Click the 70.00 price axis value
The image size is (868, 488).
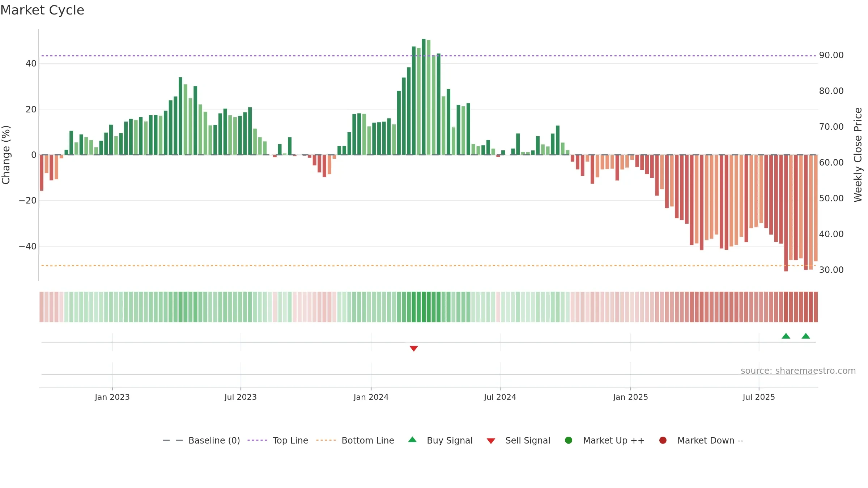click(x=831, y=127)
